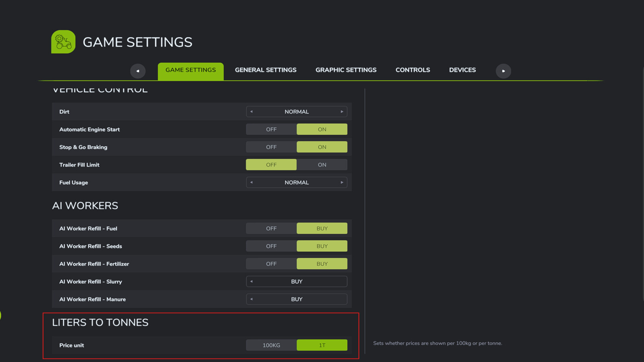Image resolution: width=644 pixels, height=362 pixels.
Task: Set Price unit to 100KG
Action: pos(271,345)
